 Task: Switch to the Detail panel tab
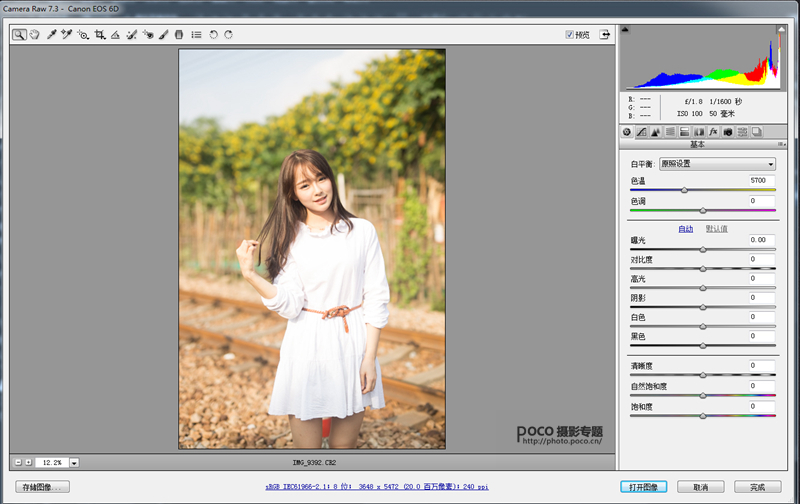click(x=656, y=132)
